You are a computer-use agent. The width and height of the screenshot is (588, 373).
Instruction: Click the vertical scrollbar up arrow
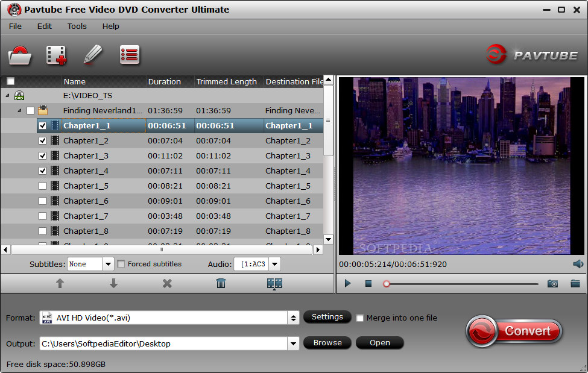pyautogui.click(x=328, y=80)
